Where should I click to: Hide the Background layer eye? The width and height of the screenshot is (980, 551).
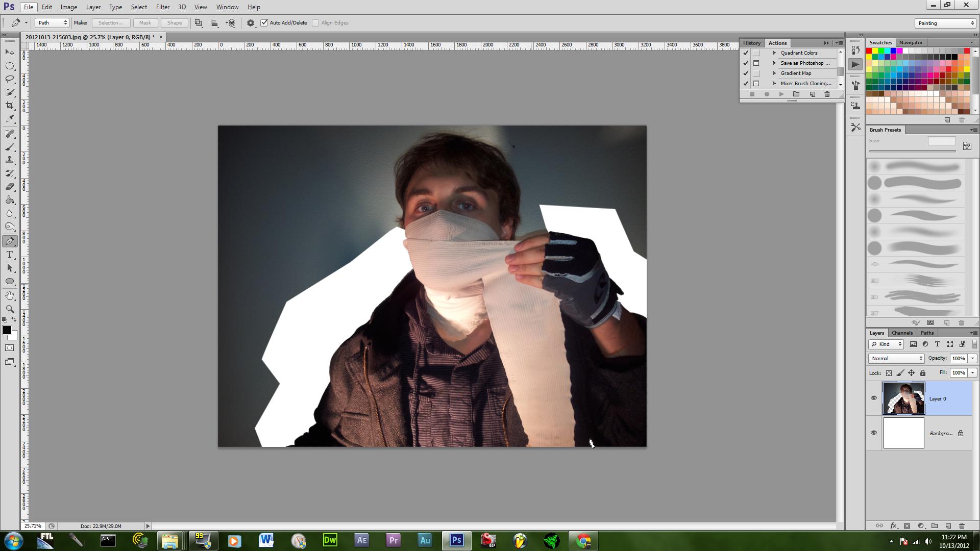tap(874, 433)
